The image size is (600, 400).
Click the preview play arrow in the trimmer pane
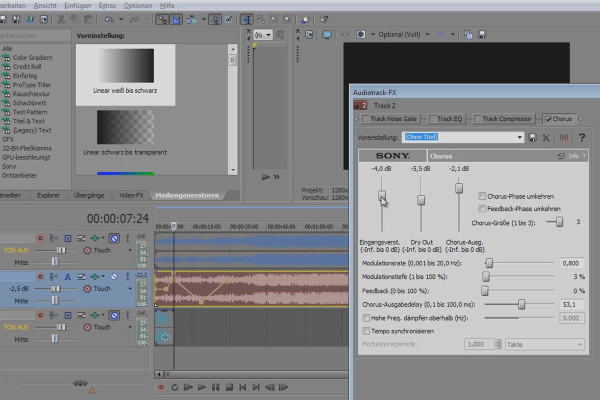click(266, 177)
